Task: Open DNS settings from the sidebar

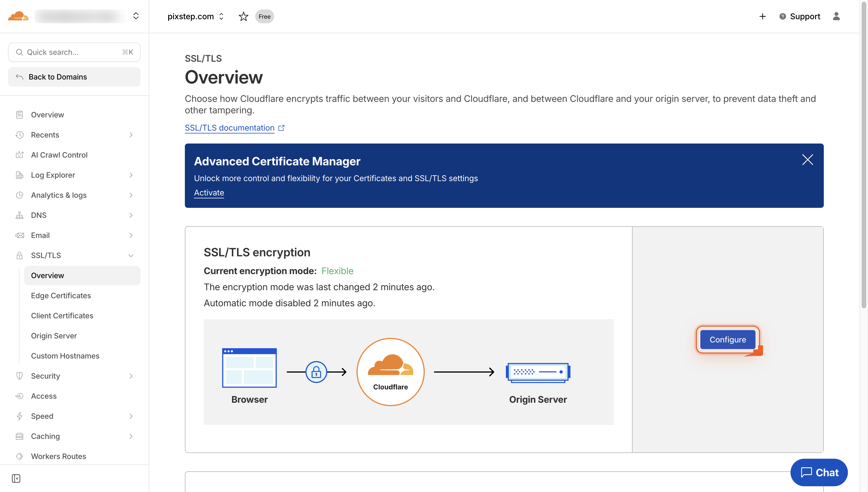Action: [x=39, y=215]
